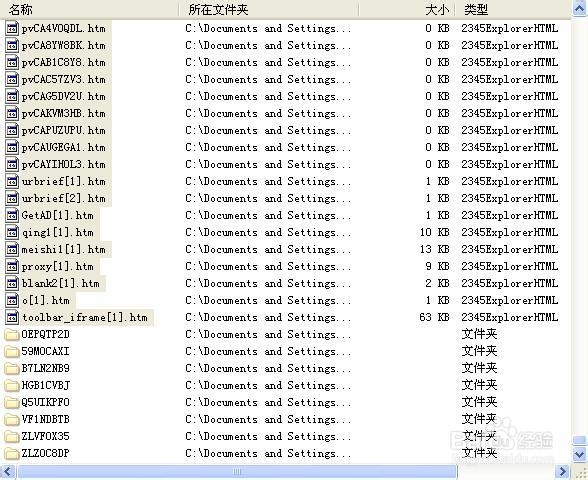
Task: Click 2345ExplorerHTML type of qing1[1].htm
Action: (x=510, y=232)
